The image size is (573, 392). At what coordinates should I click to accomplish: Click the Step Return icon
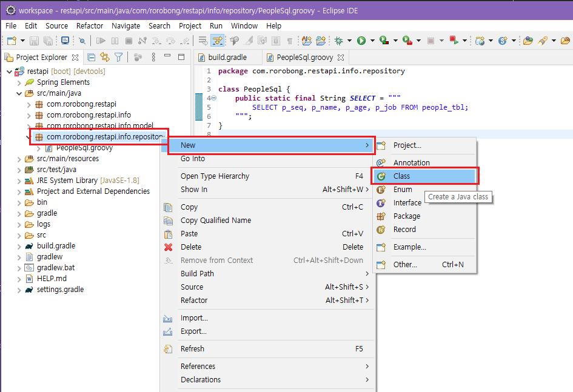pos(185,41)
